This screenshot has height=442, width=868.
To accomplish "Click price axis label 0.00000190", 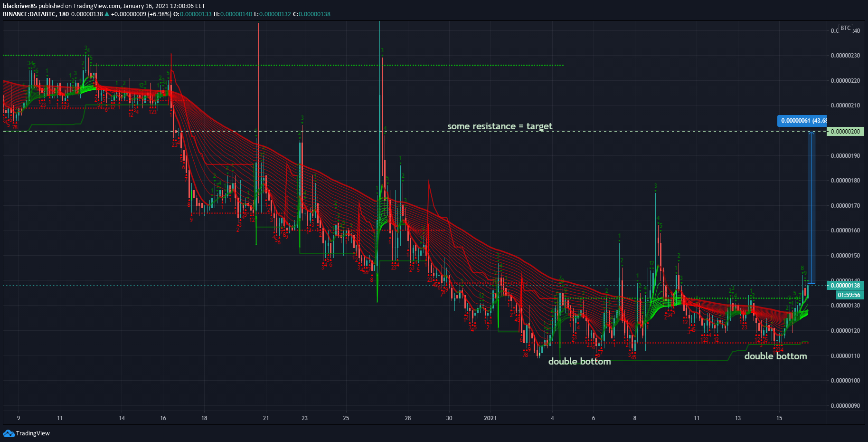I will coord(845,156).
